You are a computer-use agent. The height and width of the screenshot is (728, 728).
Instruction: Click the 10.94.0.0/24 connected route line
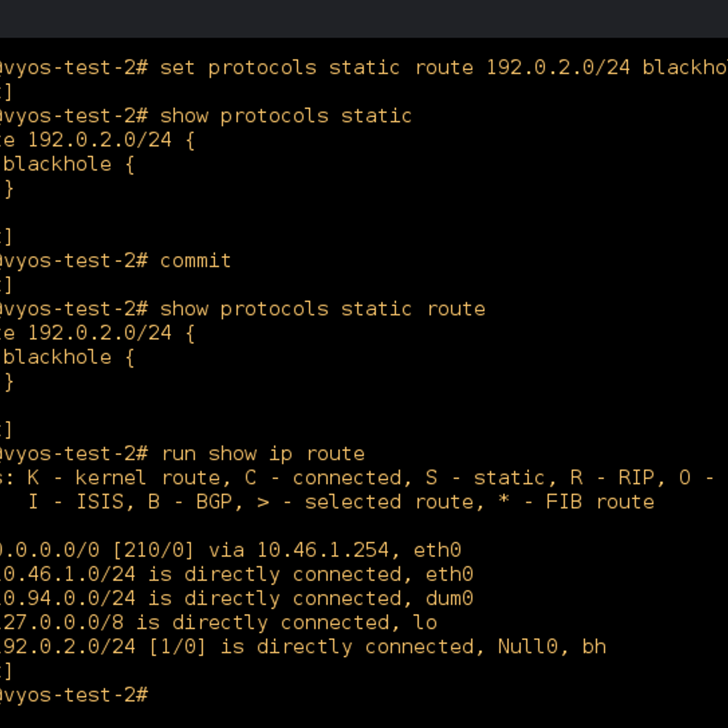coord(237,599)
